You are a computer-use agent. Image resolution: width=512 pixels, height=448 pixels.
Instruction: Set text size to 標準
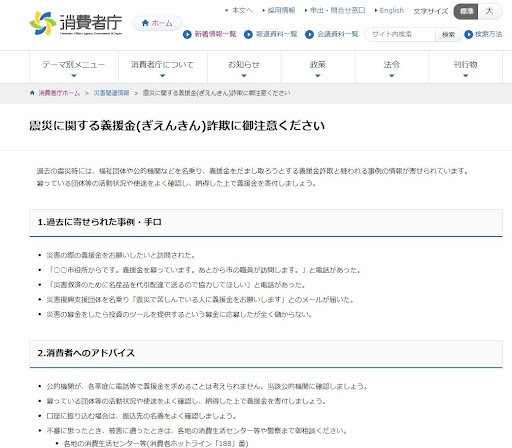(x=466, y=11)
